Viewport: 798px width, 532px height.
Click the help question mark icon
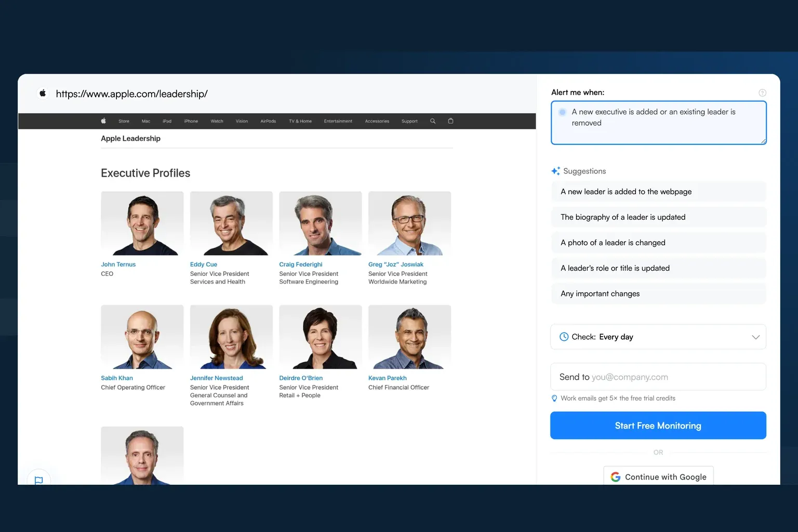(762, 93)
